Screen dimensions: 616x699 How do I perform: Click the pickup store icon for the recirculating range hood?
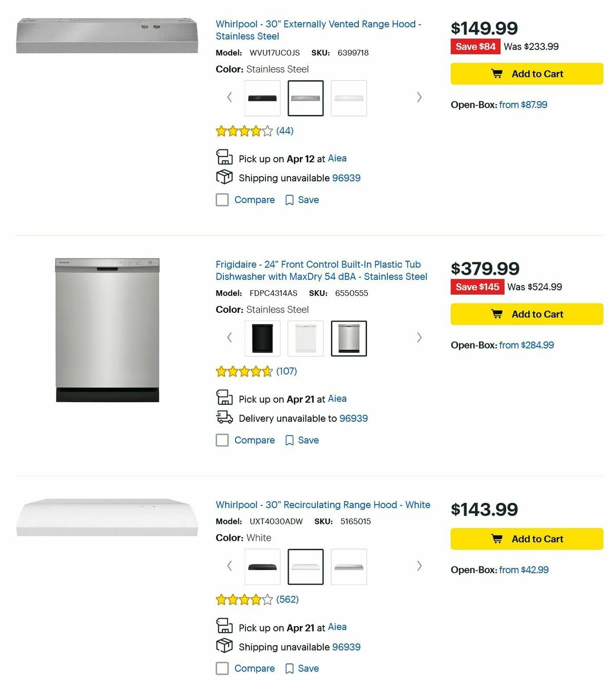pos(224,626)
